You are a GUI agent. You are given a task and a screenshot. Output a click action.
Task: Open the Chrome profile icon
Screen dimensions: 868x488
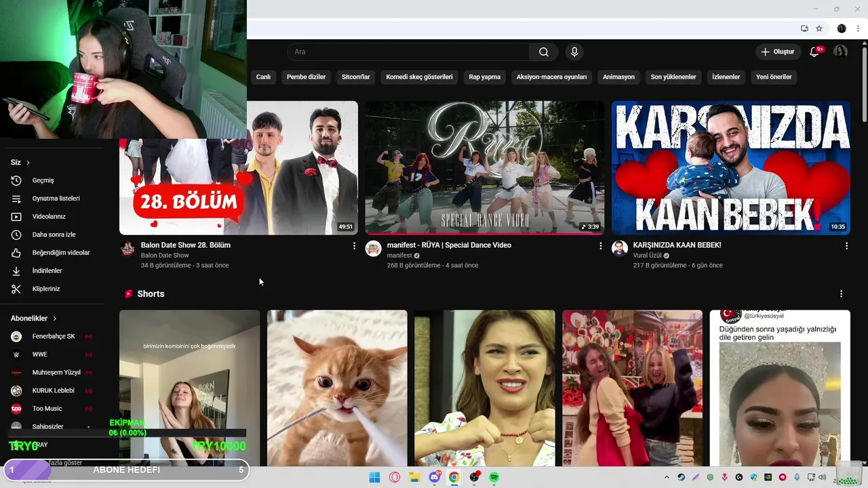pos(842,28)
